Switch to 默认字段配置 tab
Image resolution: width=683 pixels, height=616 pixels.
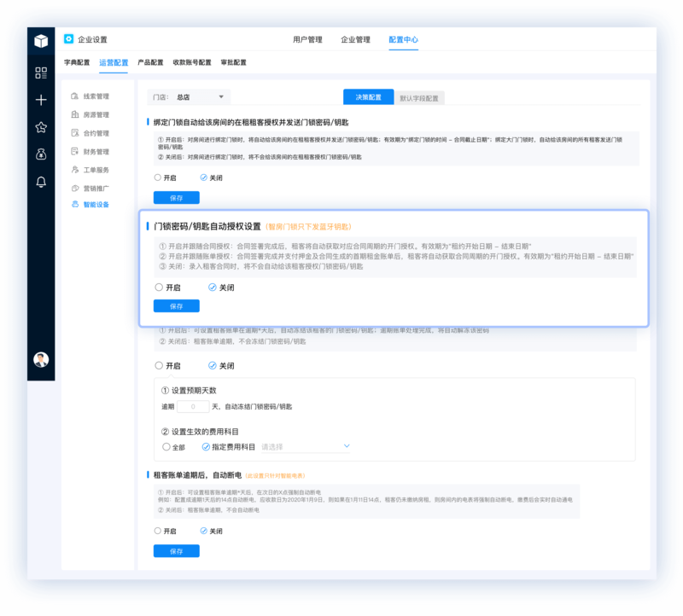point(419,98)
